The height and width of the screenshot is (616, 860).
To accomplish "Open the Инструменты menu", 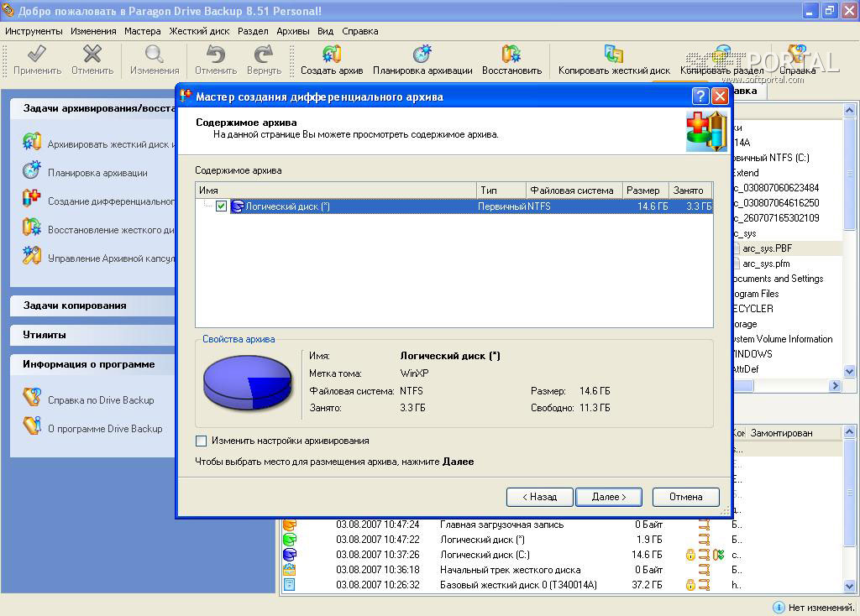I will [34, 31].
